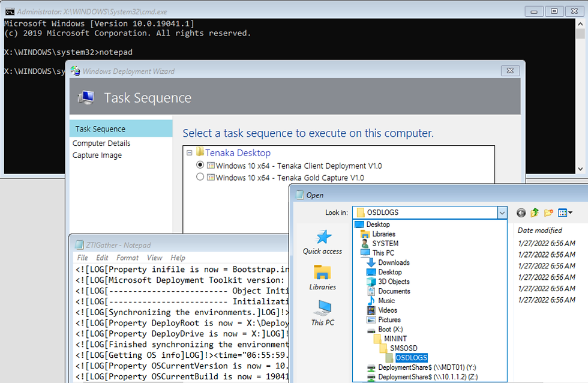Choose SYSTEM user in the Look in list
This screenshot has width=588, height=383.
[x=385, y=244]
